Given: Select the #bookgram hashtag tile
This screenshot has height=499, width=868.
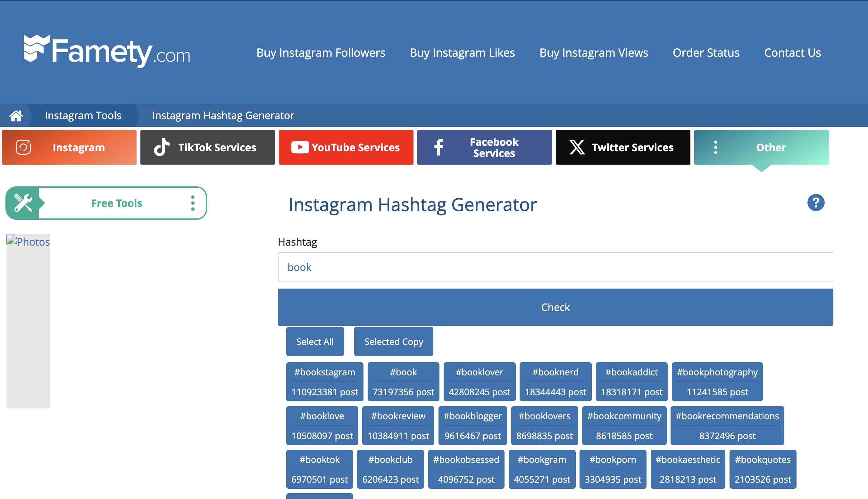Looking at the screenshot, I should point(542,469).
